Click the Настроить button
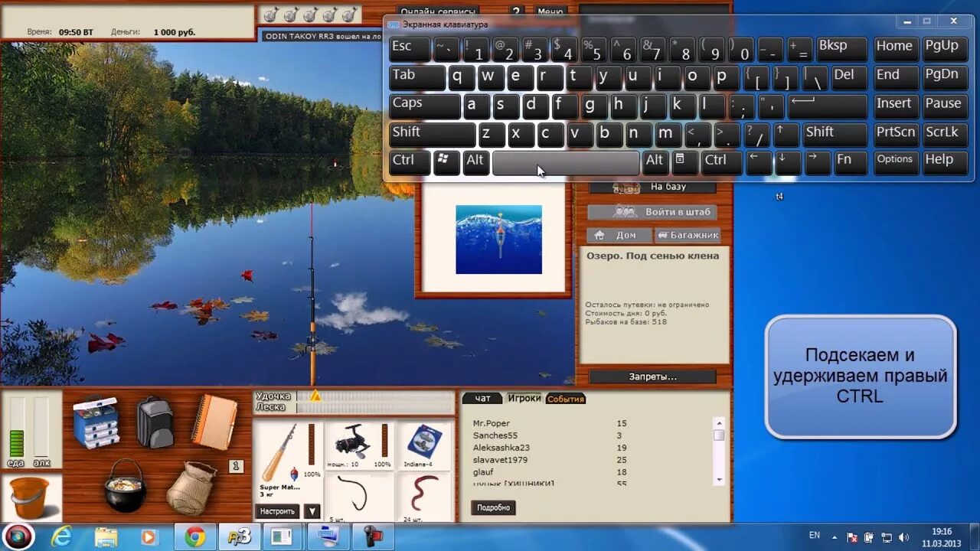 click(277, 511)
